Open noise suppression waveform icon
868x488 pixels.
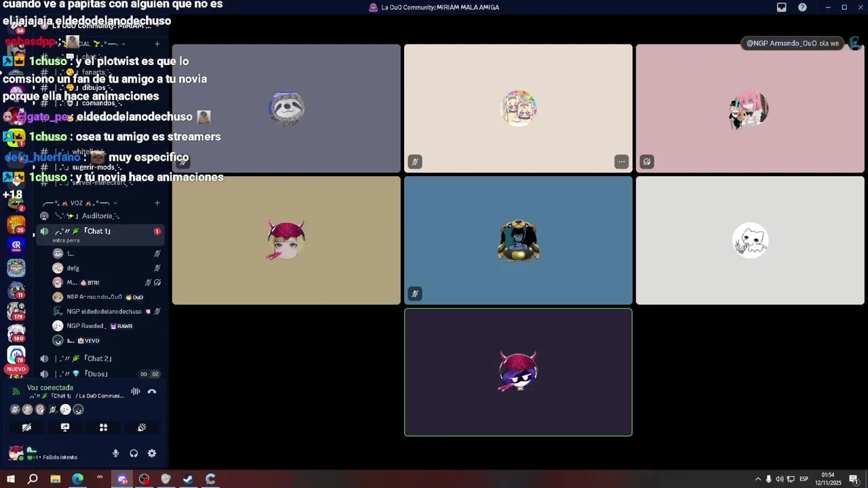pyautogui.click(x=136, y=391)
